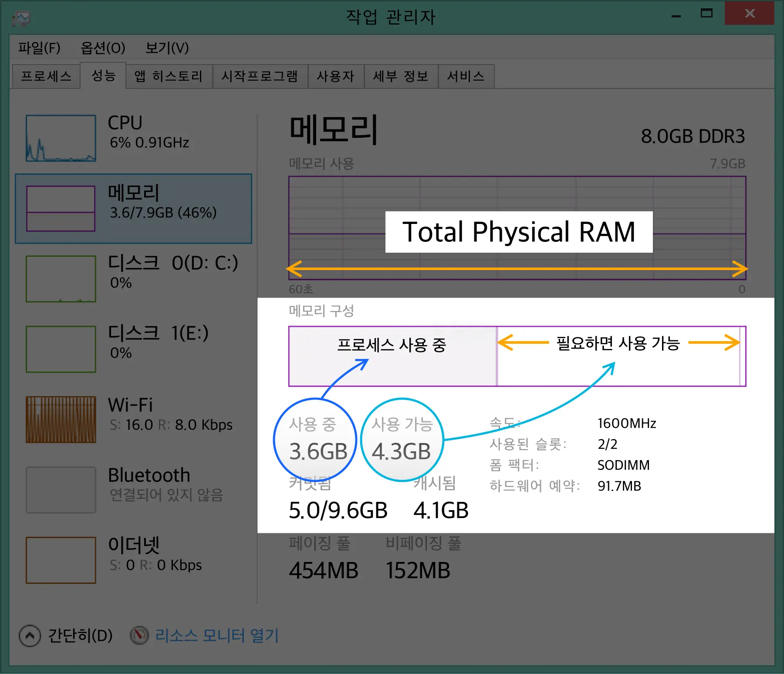Click the 2/2 slots used value
The height and width of the screenshot is (674, 784).
tap(607, 444)
